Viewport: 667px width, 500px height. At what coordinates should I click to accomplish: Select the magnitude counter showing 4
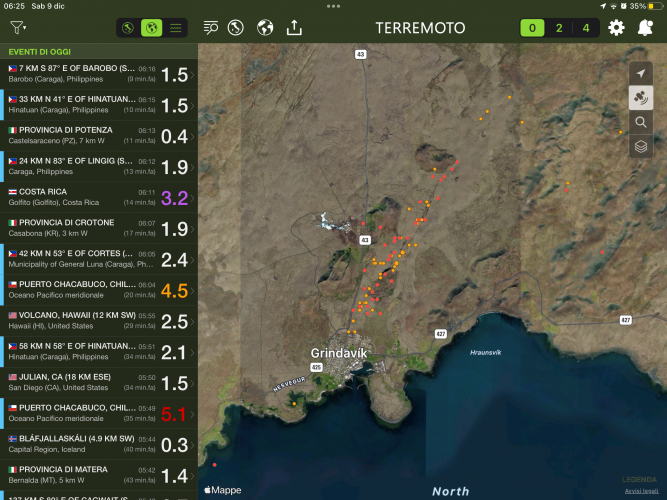[586, 28]
